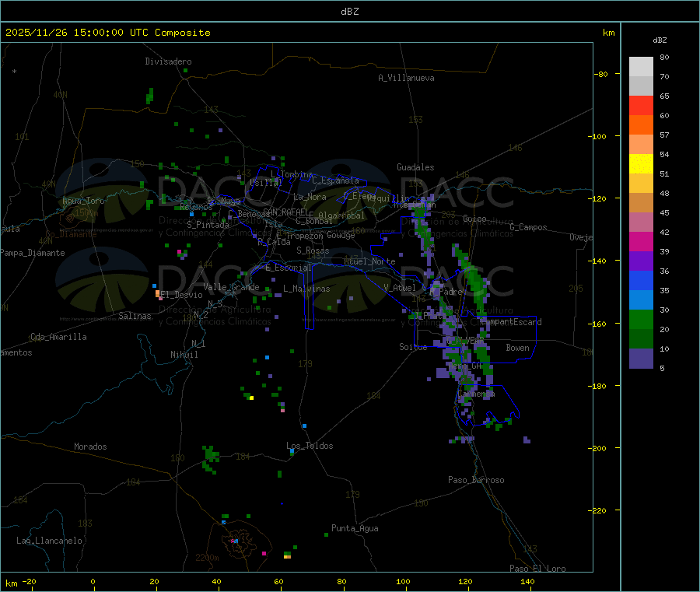Select the Guadales location label
The image size is (700, 592).
click(415, 167)
